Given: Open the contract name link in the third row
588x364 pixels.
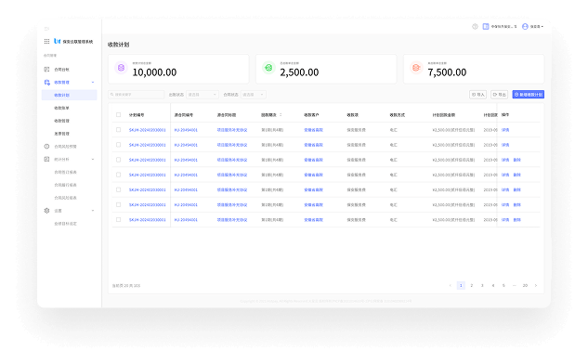Looking at the screenshot, I should click(x=232, y=160).
